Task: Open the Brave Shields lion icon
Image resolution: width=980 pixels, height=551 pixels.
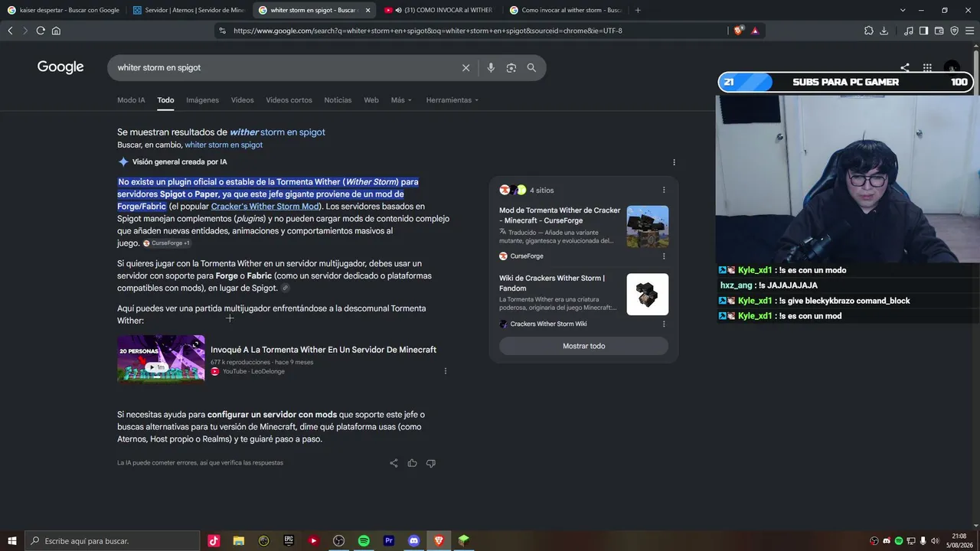Action: click(x=738, y=31)
